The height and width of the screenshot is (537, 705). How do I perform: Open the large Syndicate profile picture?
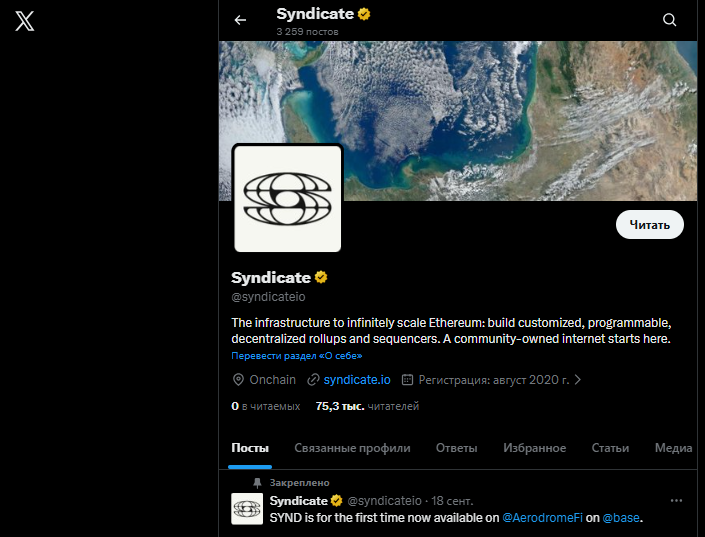288,198
